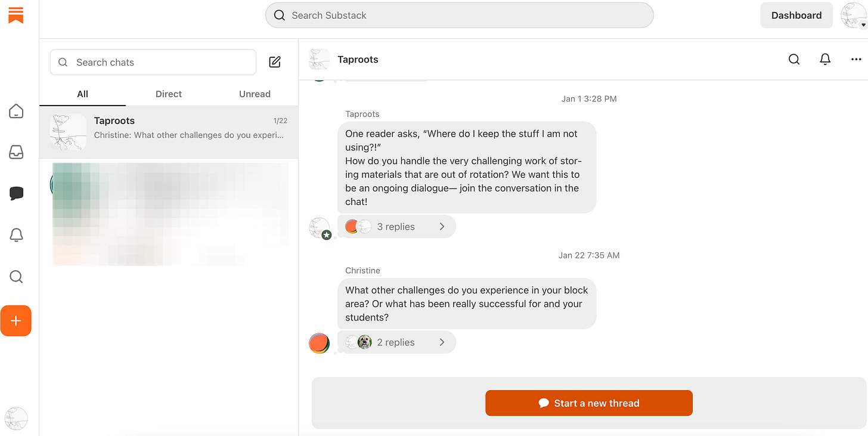
Task: Click Christine's message about block area challenges
Action: pyautogui.click(x=467, y=304)
